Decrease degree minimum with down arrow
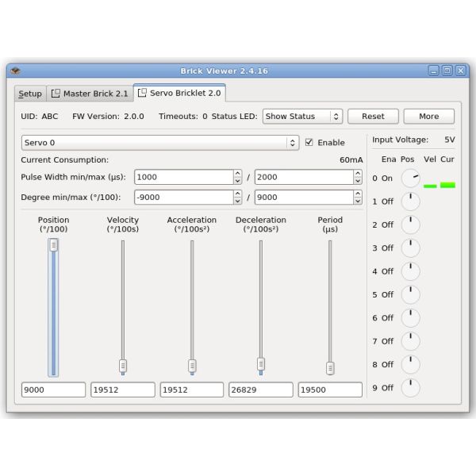The height and width of the screenshot is (476, 476). (x=238, y=201)
